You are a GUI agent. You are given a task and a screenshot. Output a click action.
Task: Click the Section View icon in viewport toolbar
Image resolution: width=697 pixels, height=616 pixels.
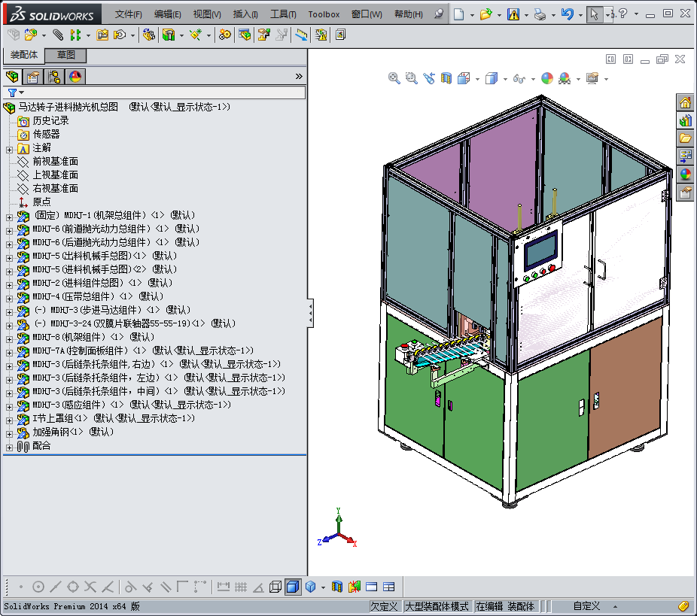[x=446, y=79]
